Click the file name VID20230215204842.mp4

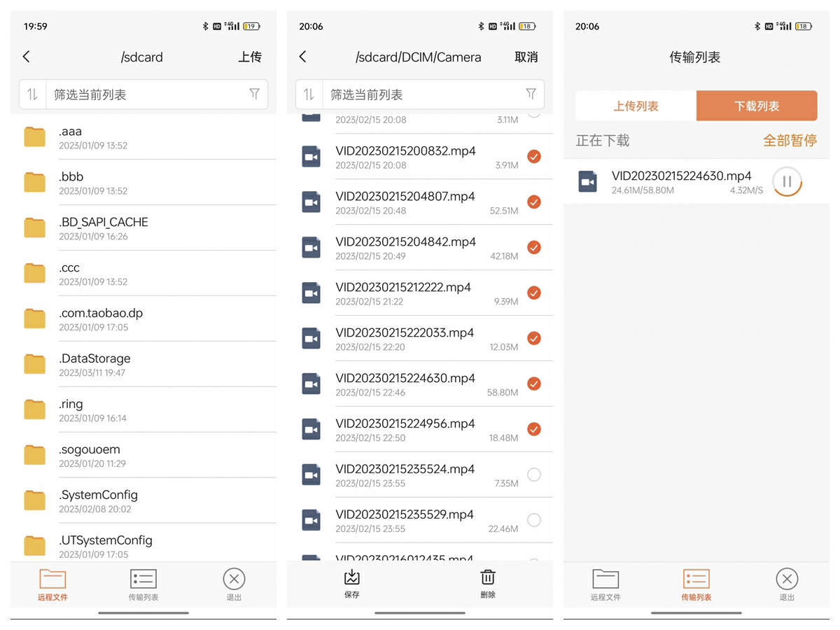[x=405, y=241]
